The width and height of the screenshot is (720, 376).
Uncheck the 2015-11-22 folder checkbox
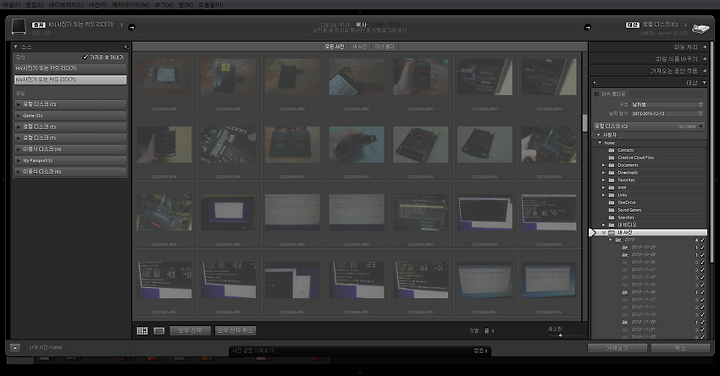pyautogui.click(x=703, y=337)
